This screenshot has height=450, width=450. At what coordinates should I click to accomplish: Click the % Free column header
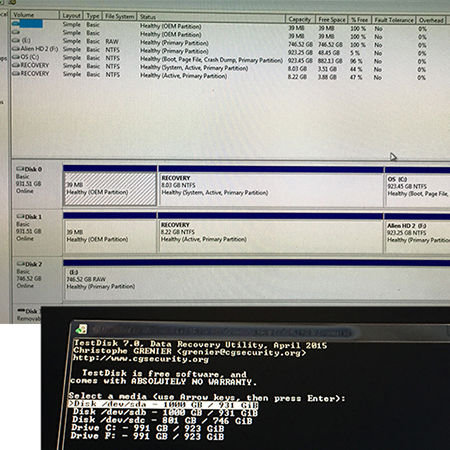(x=359, y=20)
